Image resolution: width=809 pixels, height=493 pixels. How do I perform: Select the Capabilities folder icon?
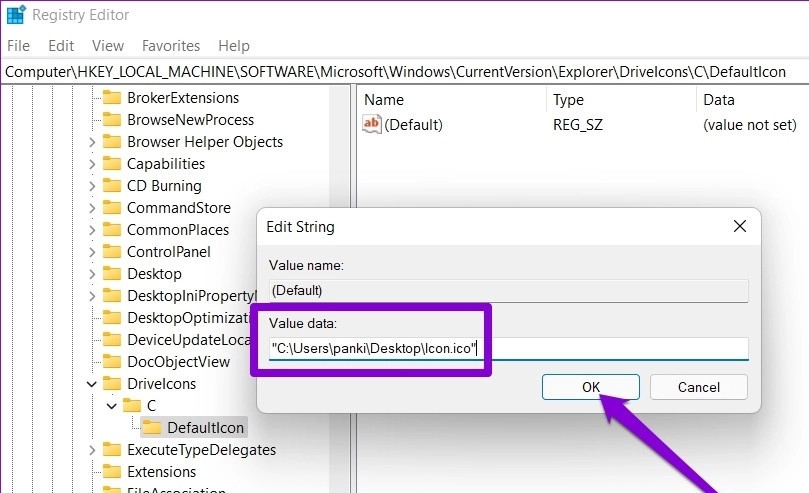[x=112, y=164]
